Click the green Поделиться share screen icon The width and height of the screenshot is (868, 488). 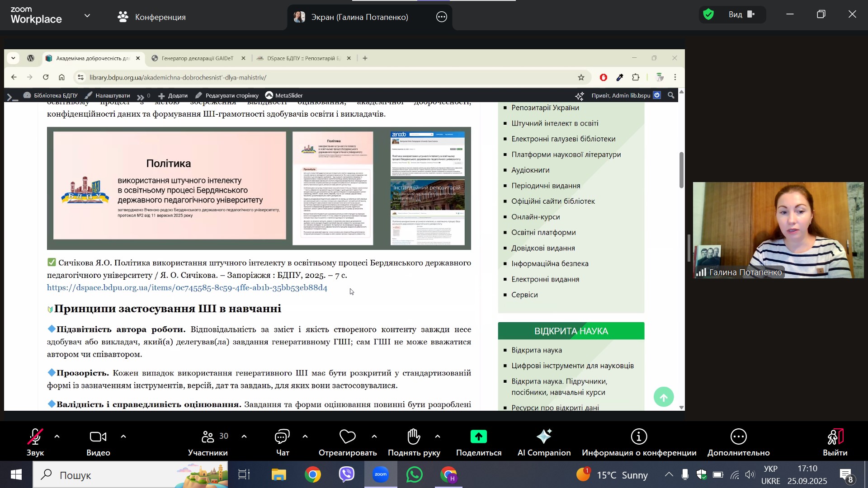[x=478, y=437]
